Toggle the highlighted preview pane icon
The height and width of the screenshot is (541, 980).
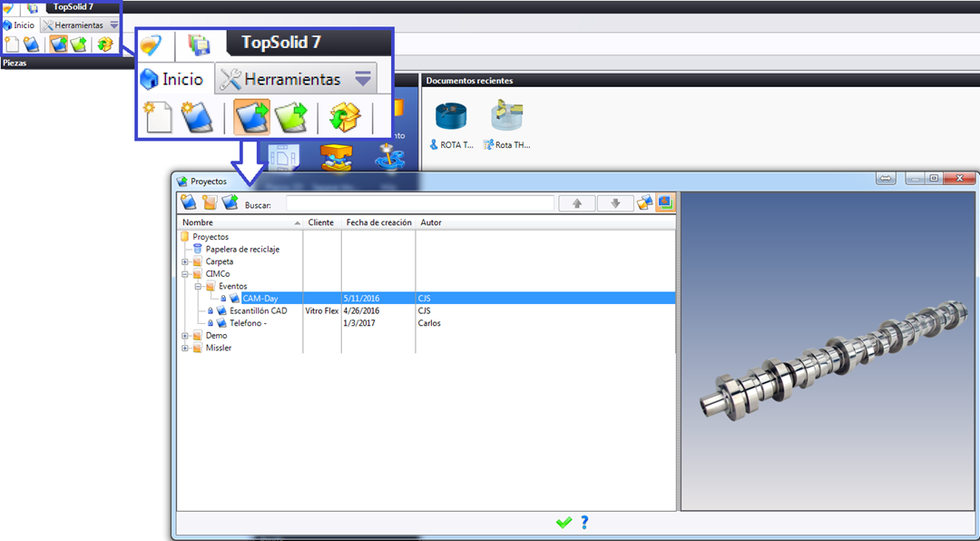click(665, 202)
